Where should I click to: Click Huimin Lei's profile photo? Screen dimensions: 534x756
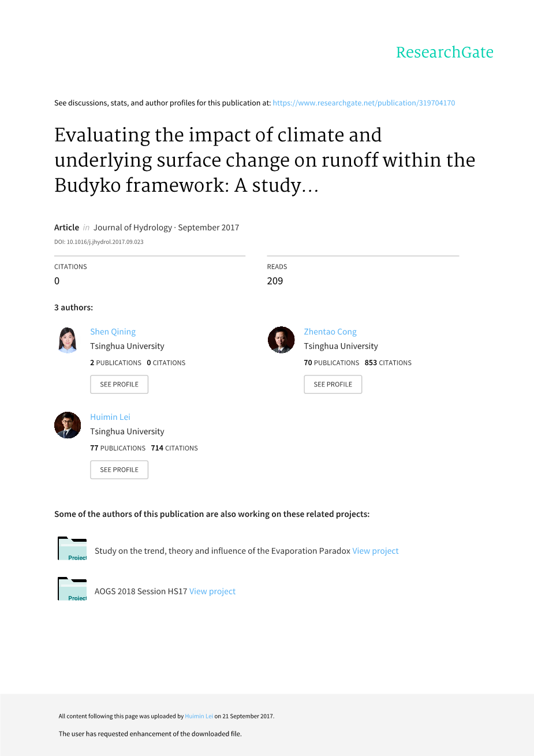(x=68, y=425)
